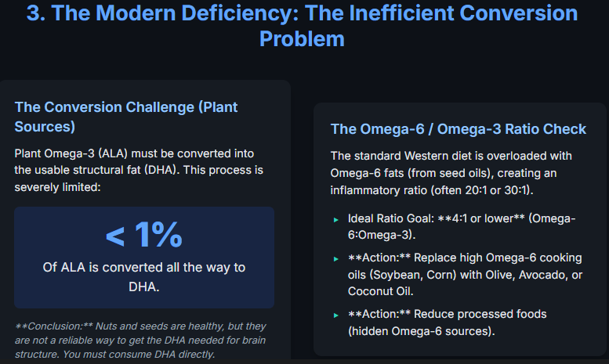Click the bullet arrow next to Replace high Omega-6
Viewport: 609px width, 364px height.
[336, 258]
